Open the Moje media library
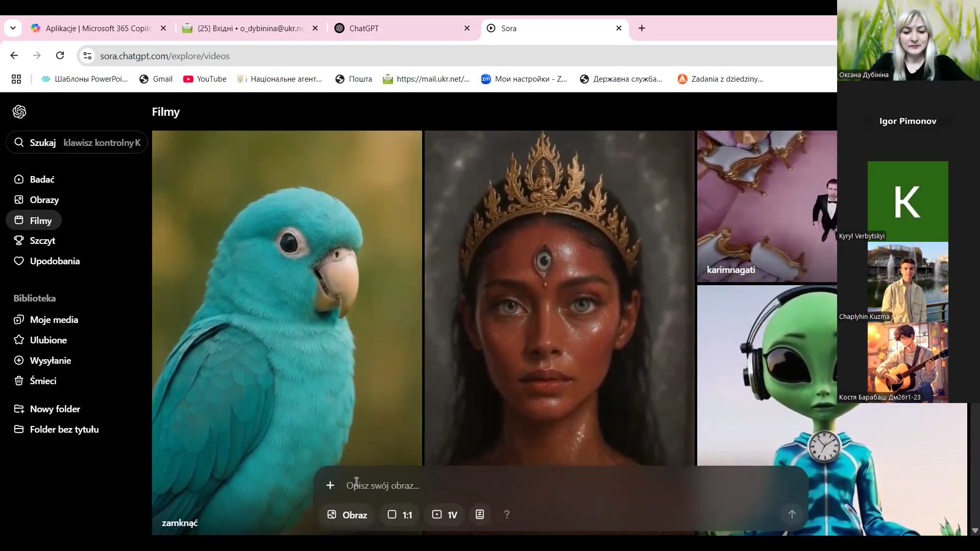 (54, 320)
